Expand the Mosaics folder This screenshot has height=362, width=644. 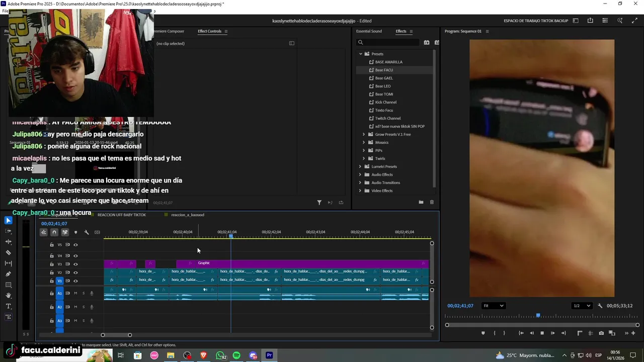point(364,142)
